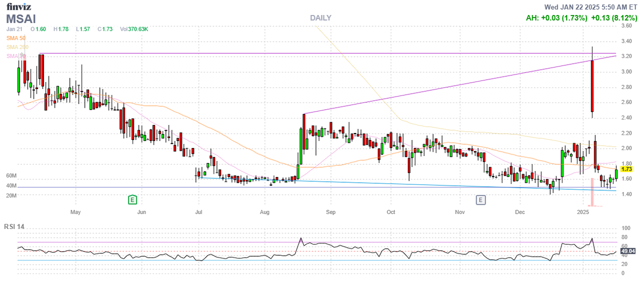Click the 40M volume axis label
644x281 pixels.
tap(11, 186)
